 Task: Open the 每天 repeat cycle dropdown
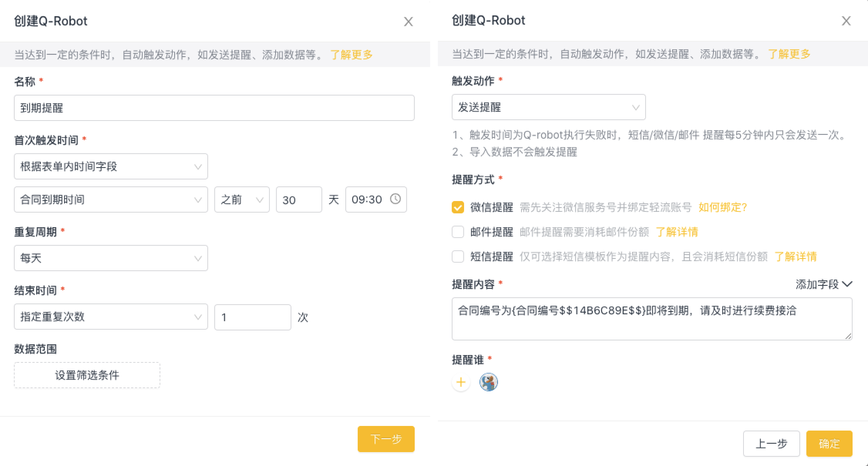[111, 258]
